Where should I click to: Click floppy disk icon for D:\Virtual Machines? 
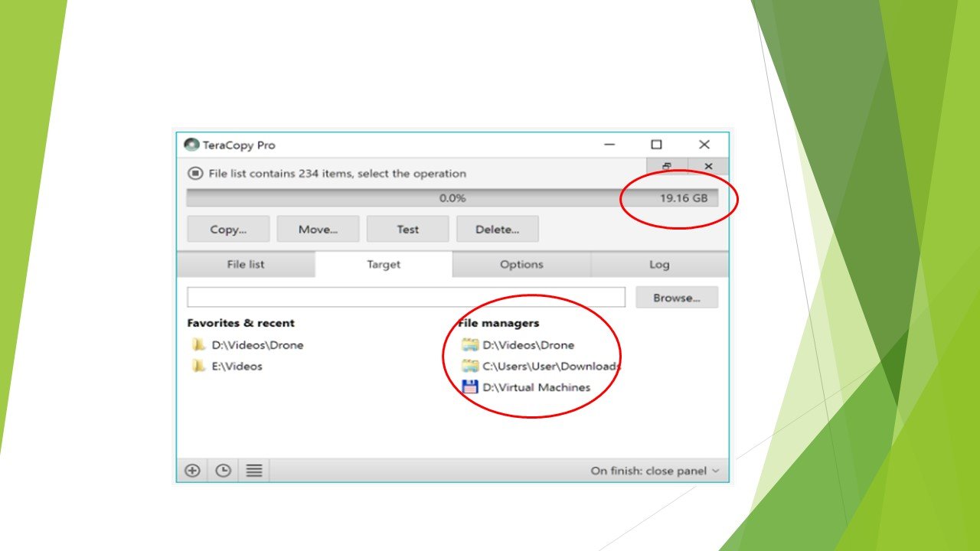(470, 387)
